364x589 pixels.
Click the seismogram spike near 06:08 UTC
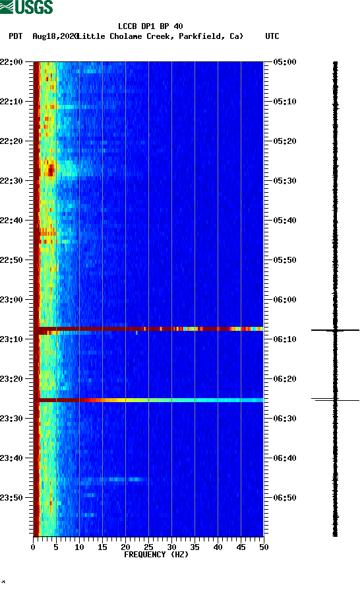click(x=335, y=330)
